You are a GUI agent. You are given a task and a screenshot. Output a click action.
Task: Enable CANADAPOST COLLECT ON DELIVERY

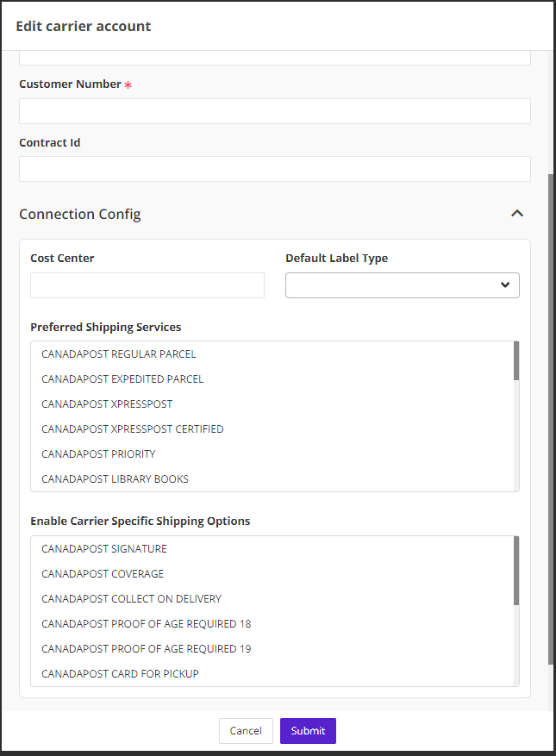coord(131,598)
